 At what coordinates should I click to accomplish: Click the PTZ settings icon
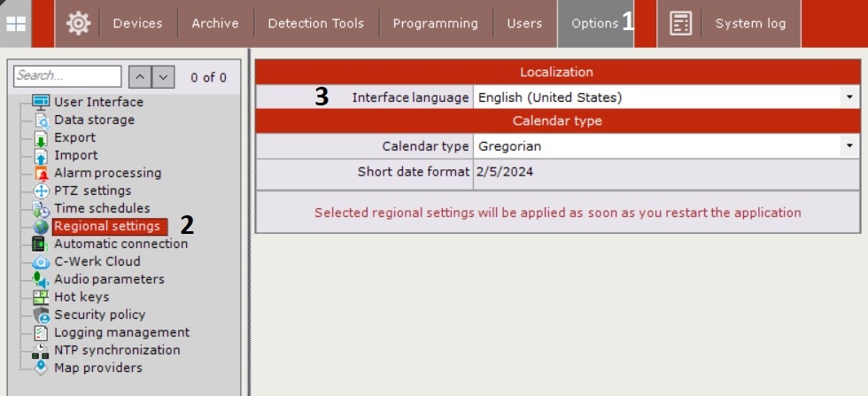point(41,190)
